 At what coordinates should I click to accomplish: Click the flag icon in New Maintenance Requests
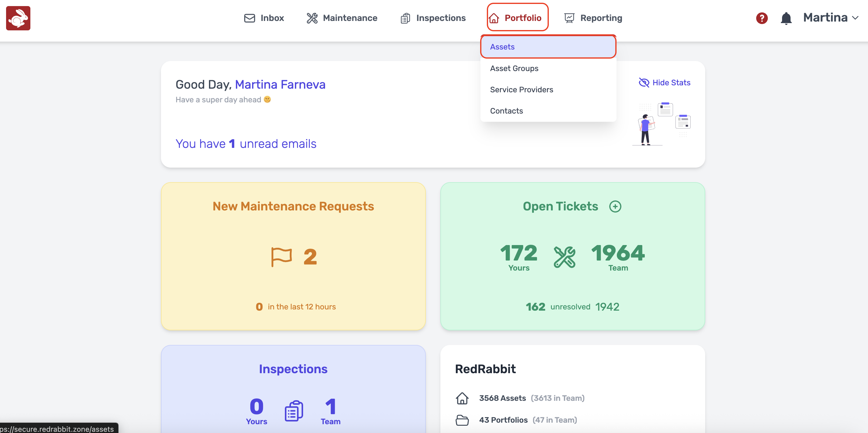pos(281,257)
